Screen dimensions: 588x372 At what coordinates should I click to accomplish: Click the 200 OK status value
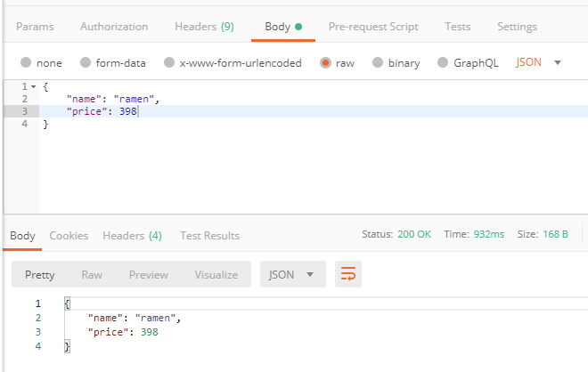[x=414, y=234]
